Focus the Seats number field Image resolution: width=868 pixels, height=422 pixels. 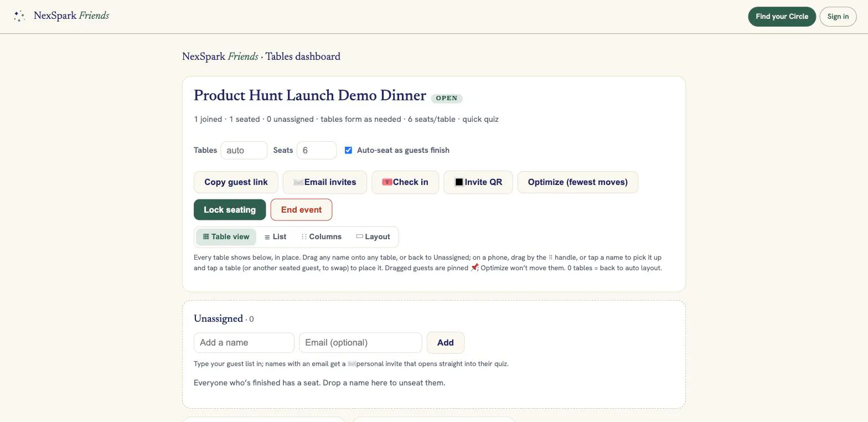tap(317, 151)
